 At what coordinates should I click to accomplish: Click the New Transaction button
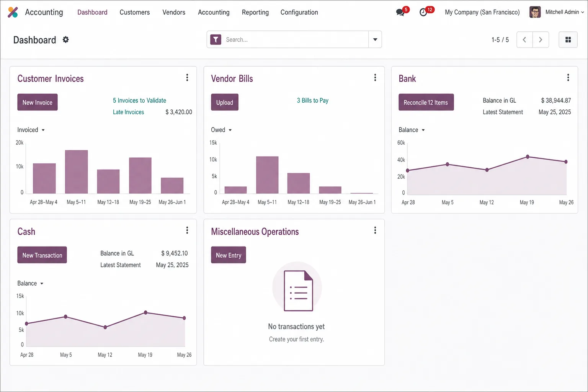tap(42, 255)
